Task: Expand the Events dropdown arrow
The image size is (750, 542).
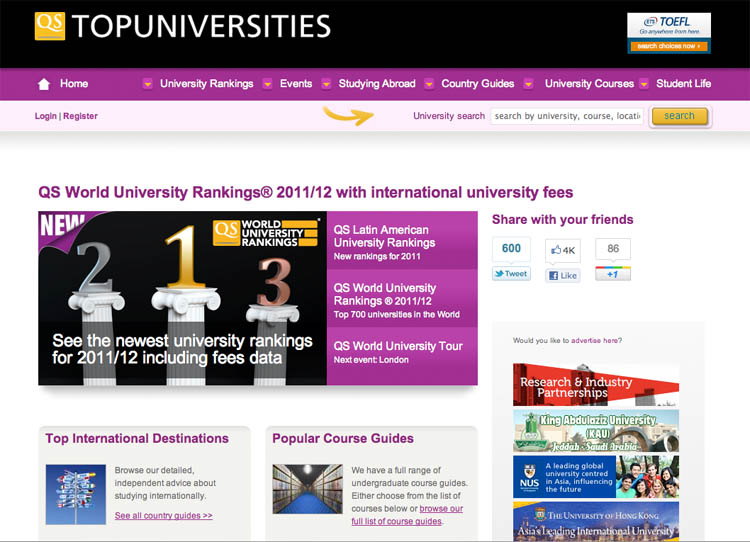Action: 267,84
